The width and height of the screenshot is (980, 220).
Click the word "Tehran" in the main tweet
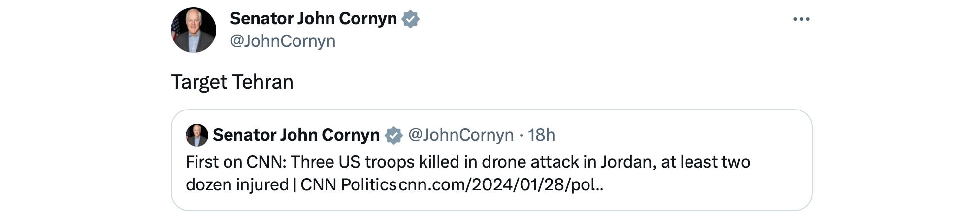(x=262, y=82)
